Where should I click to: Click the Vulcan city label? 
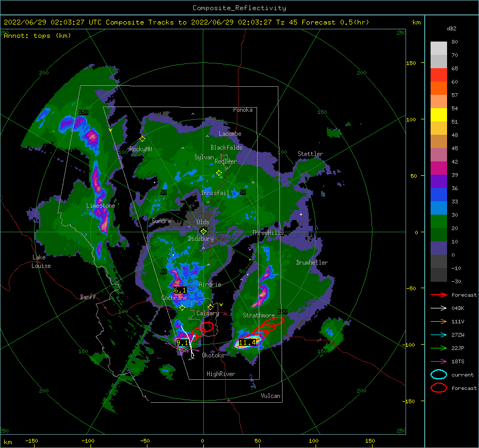pos(270,396)
